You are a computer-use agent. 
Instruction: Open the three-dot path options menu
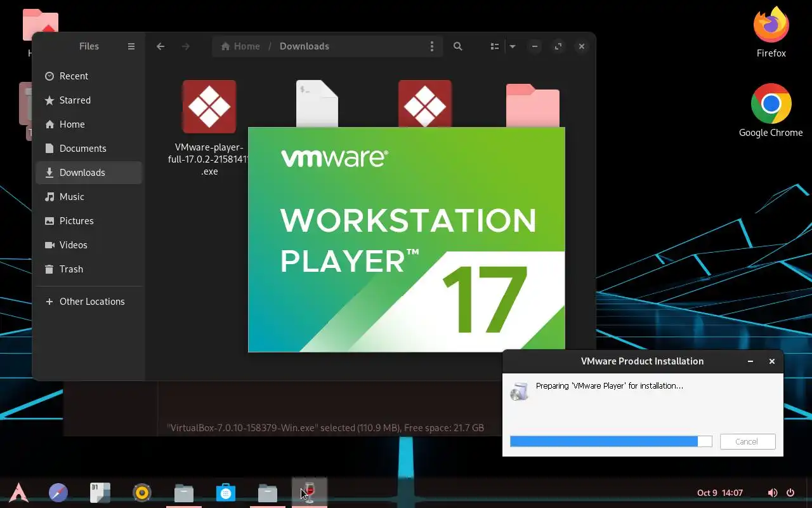coord(432,46)
